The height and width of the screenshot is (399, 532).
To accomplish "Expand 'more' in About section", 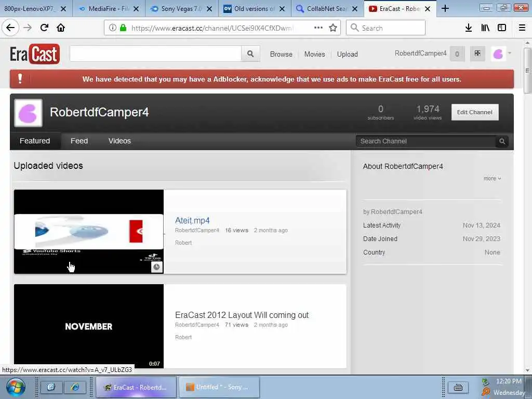I will (x=492, y=179).
